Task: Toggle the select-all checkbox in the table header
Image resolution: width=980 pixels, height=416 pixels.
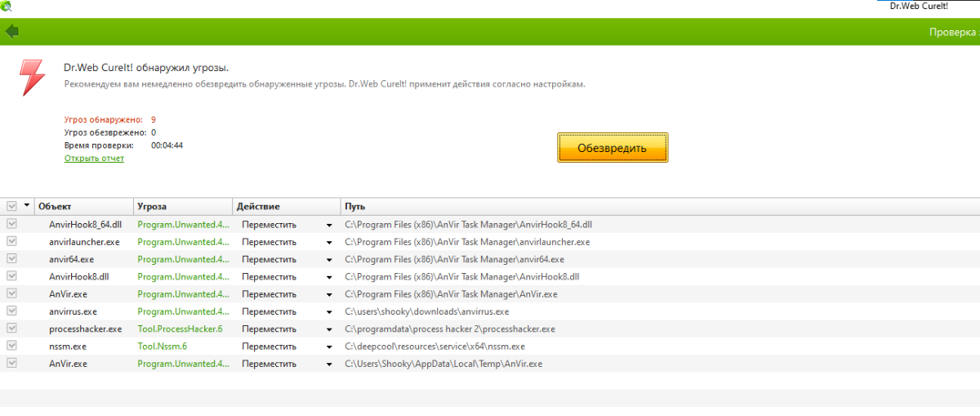Action: click(x=11, y=206)
